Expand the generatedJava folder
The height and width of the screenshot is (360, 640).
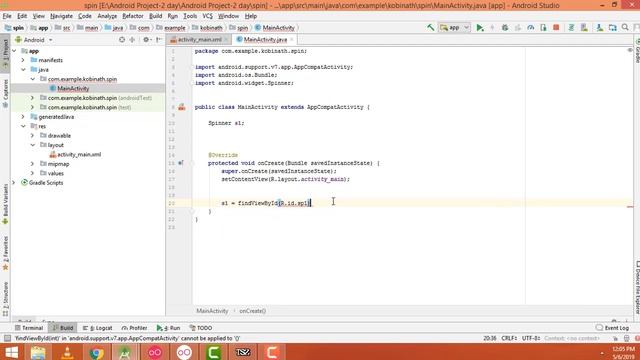coord(23,117)
